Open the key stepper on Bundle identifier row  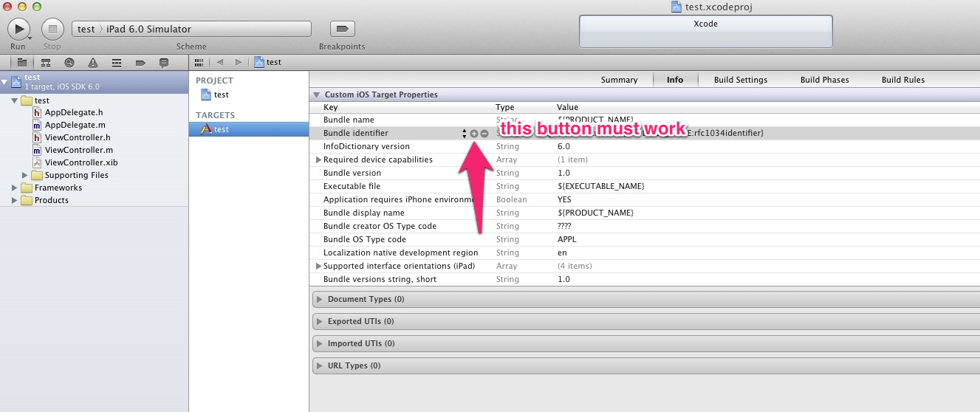point(465,134)
